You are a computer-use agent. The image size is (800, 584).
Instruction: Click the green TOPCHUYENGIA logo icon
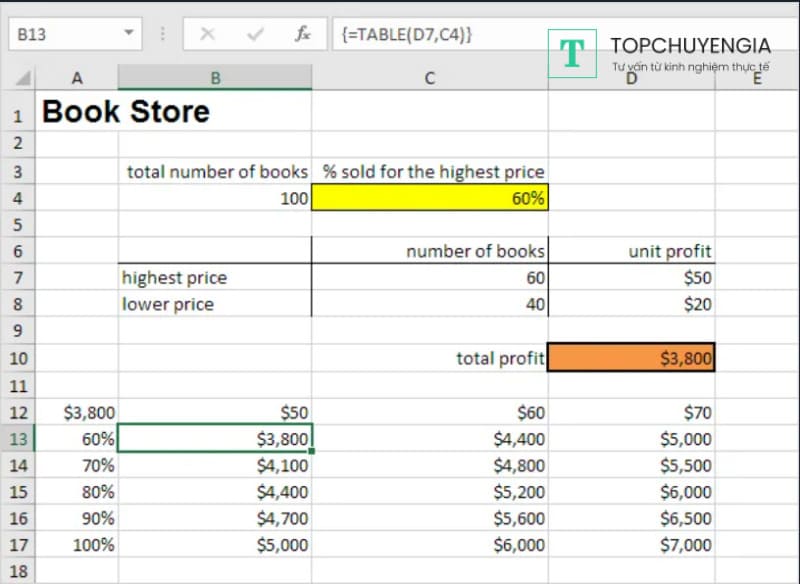pyautogui.click(x=572, y=53)
